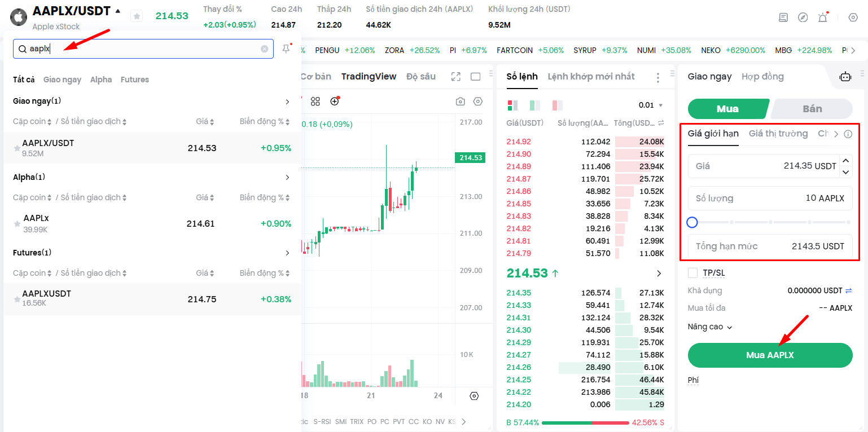Expand the Giao ngay(1) results section

pyautogui.click(x=287, y=102)
